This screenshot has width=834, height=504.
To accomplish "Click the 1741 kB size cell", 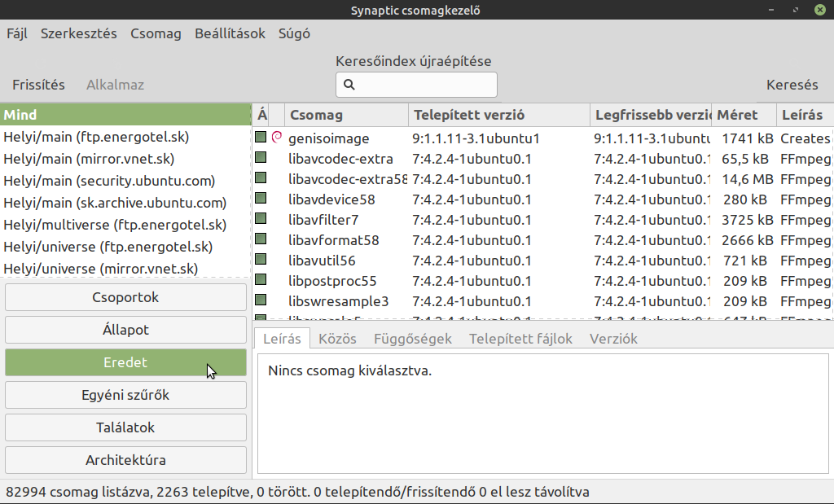I will coord(748,138).
